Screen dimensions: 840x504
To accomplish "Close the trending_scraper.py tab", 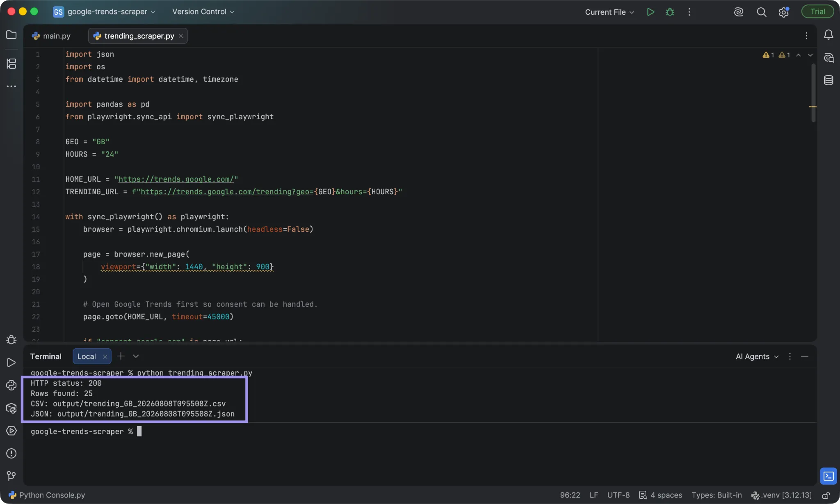I will point(180,36).
